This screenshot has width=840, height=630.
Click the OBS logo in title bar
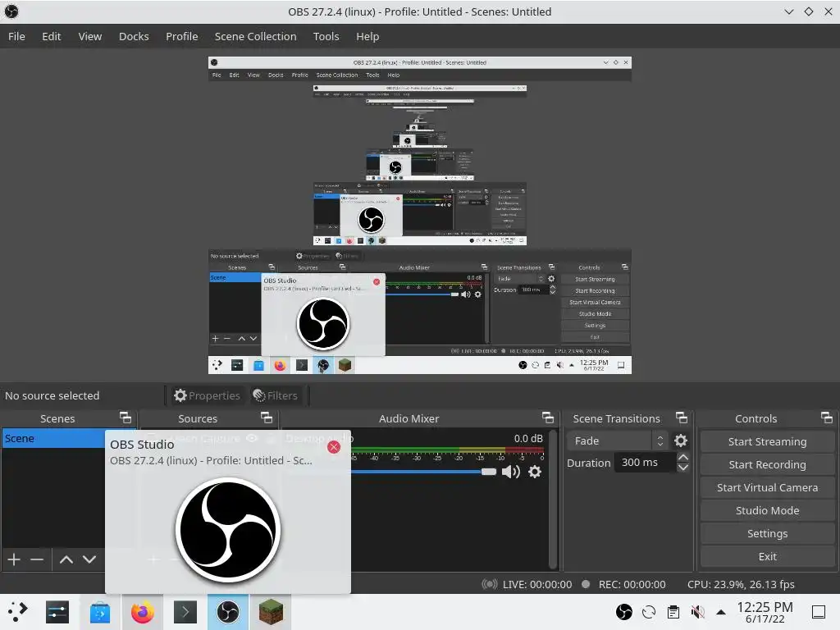pos(11,11)
